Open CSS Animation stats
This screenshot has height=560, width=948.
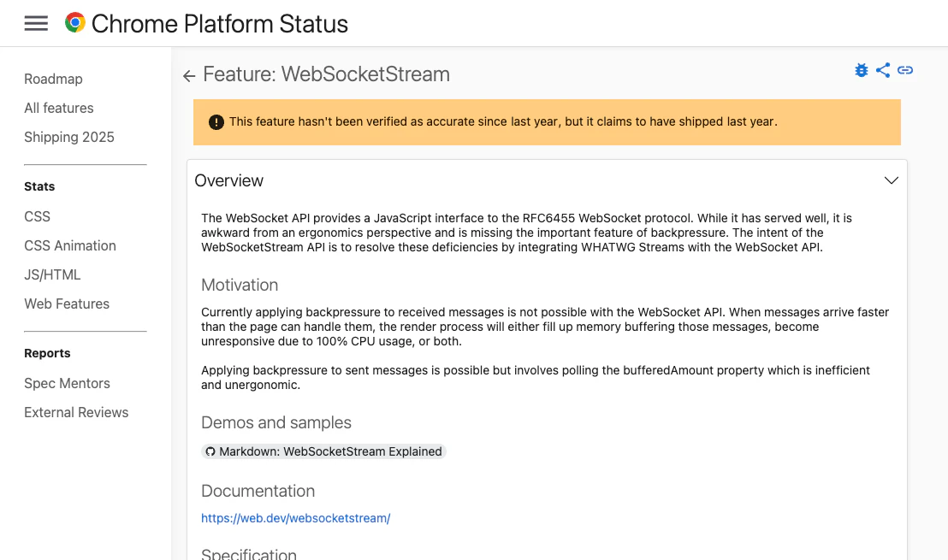pyautogui.click(x=70, y=246)
